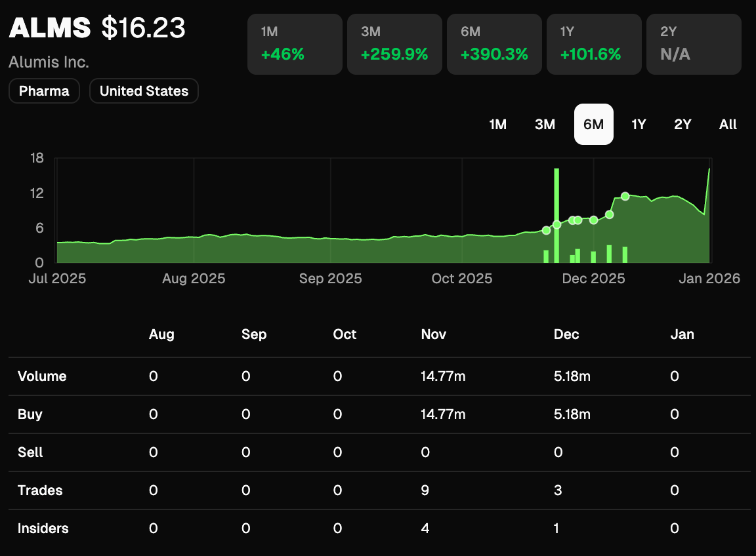This screenshot has height=556, width=756.
Task: Click Dec volume value 5.18m
Action: tap(572, 376)
